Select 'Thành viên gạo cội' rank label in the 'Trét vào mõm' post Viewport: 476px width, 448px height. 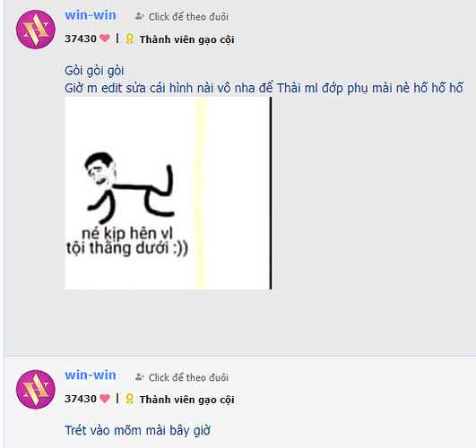pyautogui.click(x=186, y=400)
